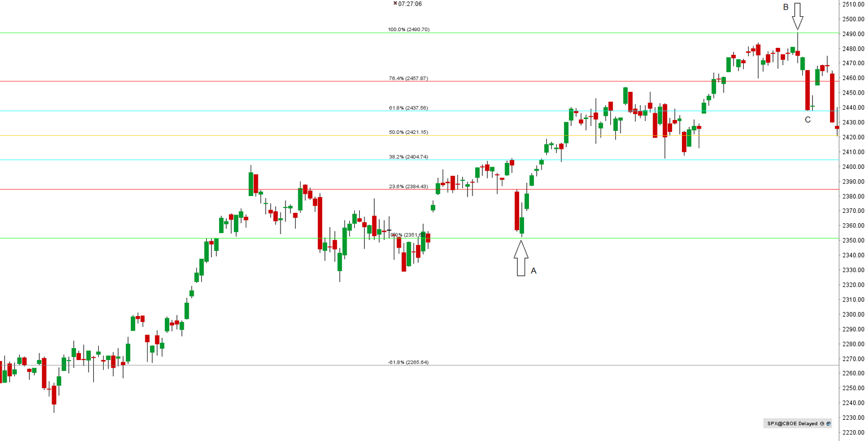The width and height of the screenshot is (868, 441).
Task: Click the 2400.00 price axis label
Action: point(853,167)
